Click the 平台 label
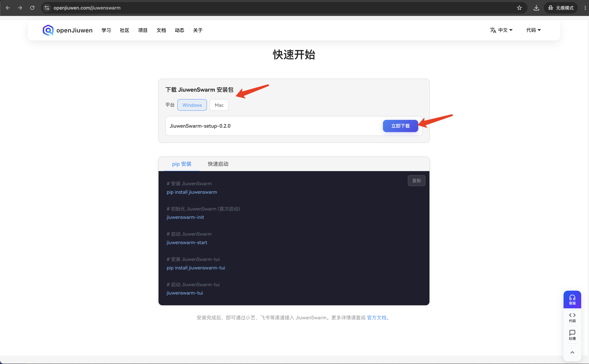The width and height of the screenshot is (589, 364). click(x=170, y=105)
